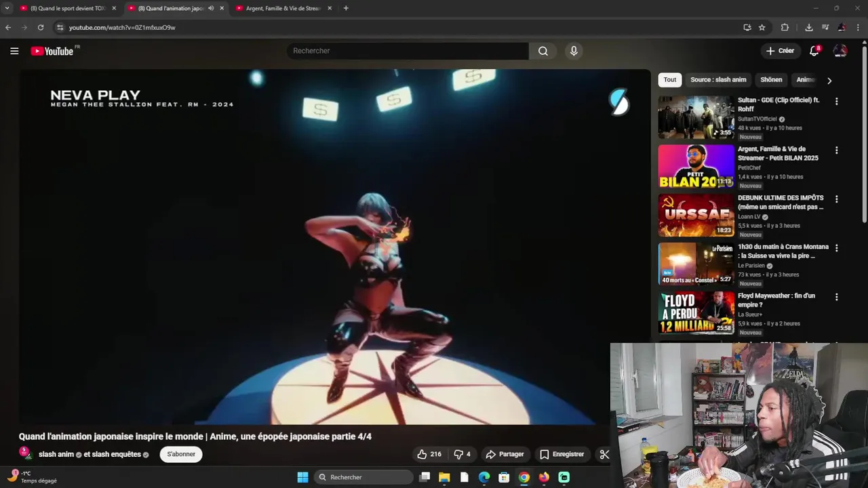
Task: Open the account avatar menu
Action: pyautogui.click(x=840, y=51)
